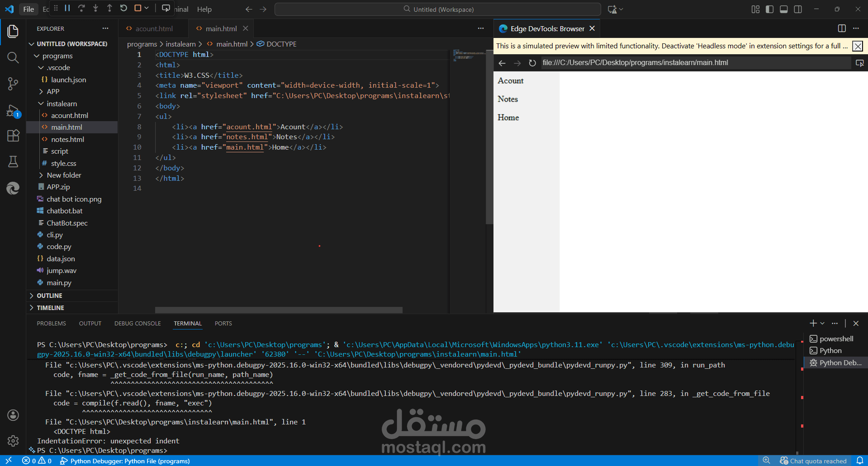Open the Source Control view
868x466 pixels.
(x=13, y=84)
